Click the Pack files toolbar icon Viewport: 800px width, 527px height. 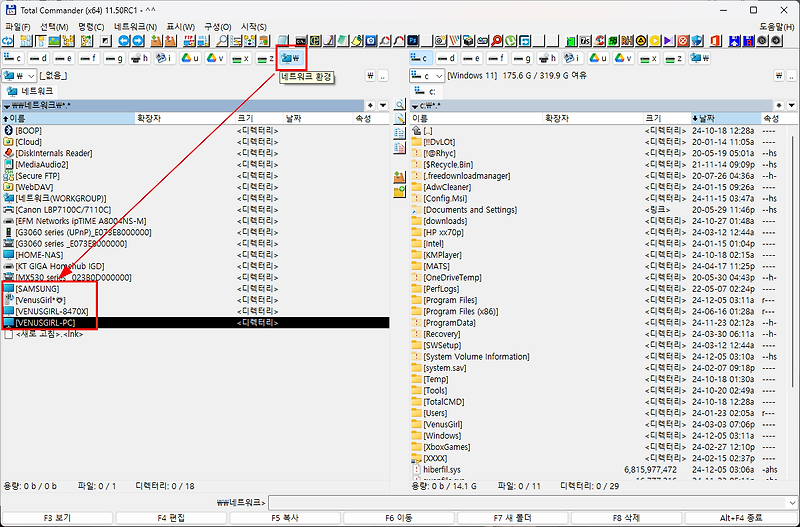click(157, 41)
